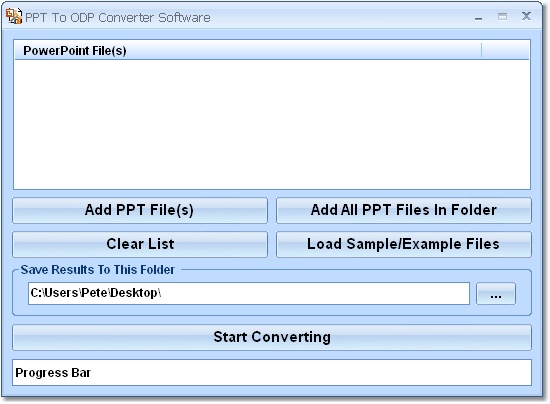The image size is (550, 404).
Task: Click the Progress Bar area
Action: (272, 372)
